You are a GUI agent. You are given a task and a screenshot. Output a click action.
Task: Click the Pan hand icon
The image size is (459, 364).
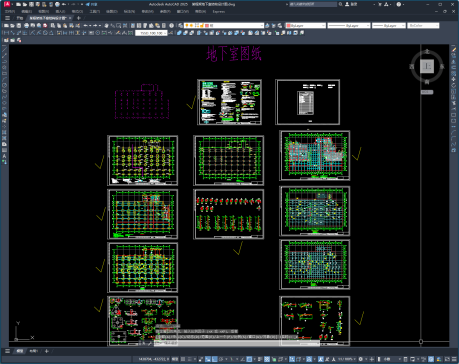(106, 25)
